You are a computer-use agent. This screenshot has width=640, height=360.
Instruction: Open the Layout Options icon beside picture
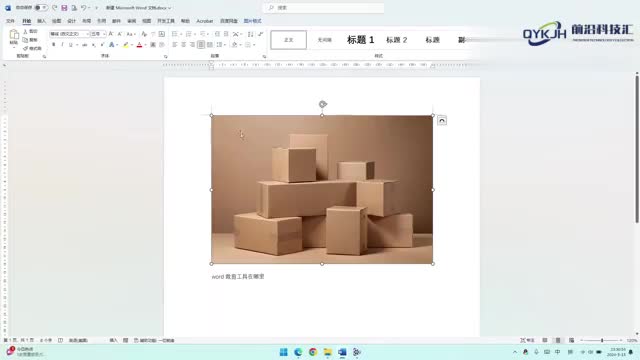[x=442, y=120]
